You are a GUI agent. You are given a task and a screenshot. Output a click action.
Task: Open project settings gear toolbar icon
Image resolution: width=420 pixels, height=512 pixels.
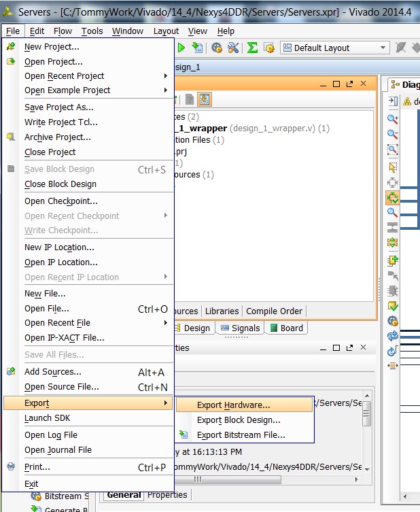coord(217,48)
